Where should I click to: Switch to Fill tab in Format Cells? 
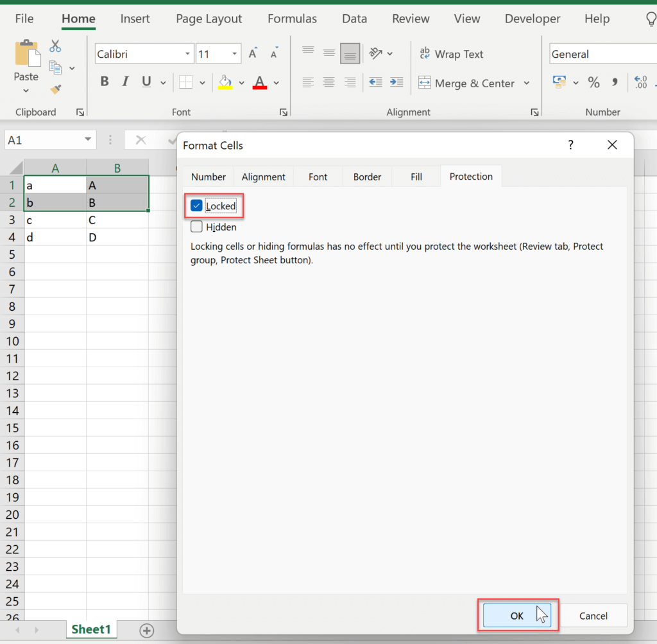coord(416,177)
